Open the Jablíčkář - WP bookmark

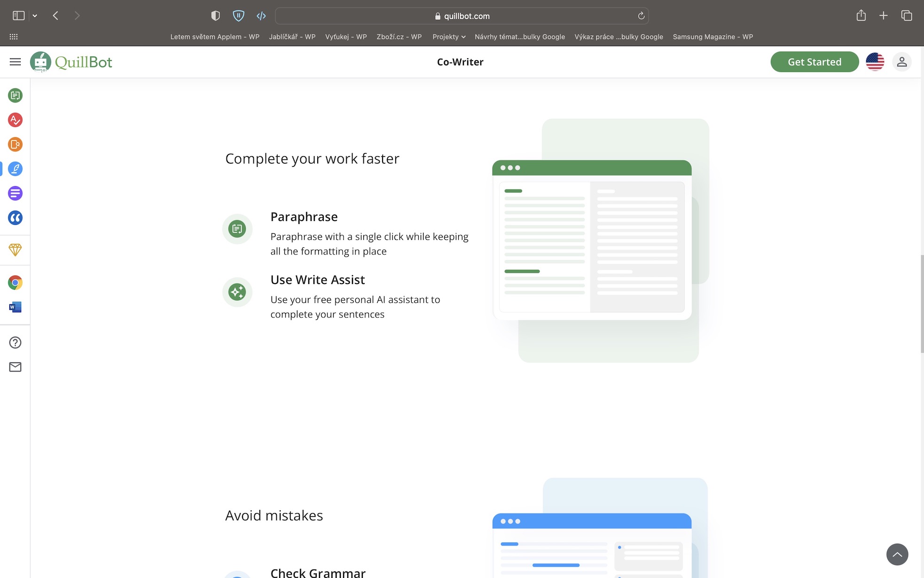tap(292, 37)
